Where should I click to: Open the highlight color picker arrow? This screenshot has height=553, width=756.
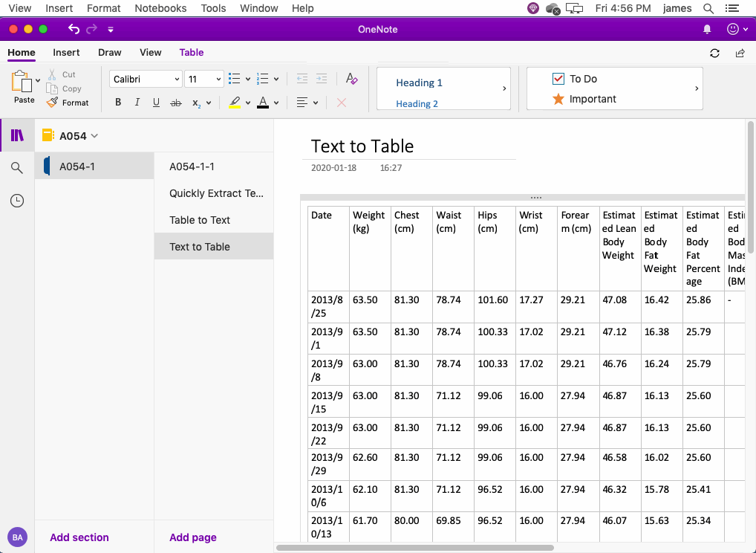248,103
